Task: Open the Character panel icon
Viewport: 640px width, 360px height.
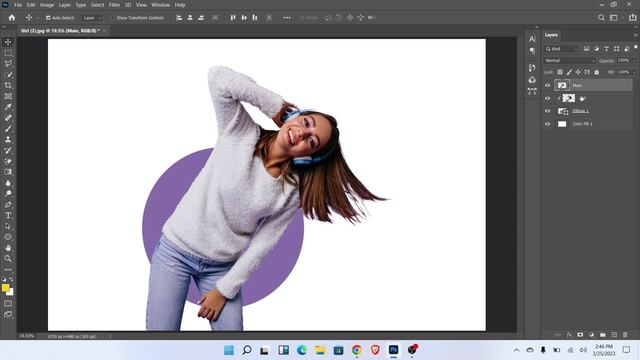Action: click(x=532, y=39)
